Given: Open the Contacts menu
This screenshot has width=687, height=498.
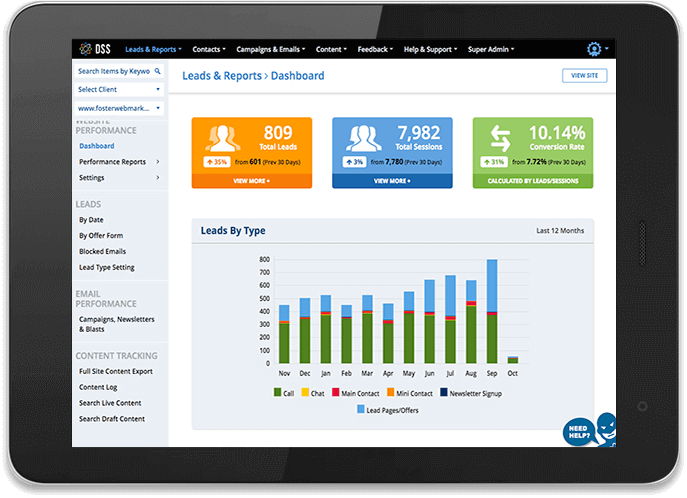Looking at the screenshot, I should click(x=209, y=48).
